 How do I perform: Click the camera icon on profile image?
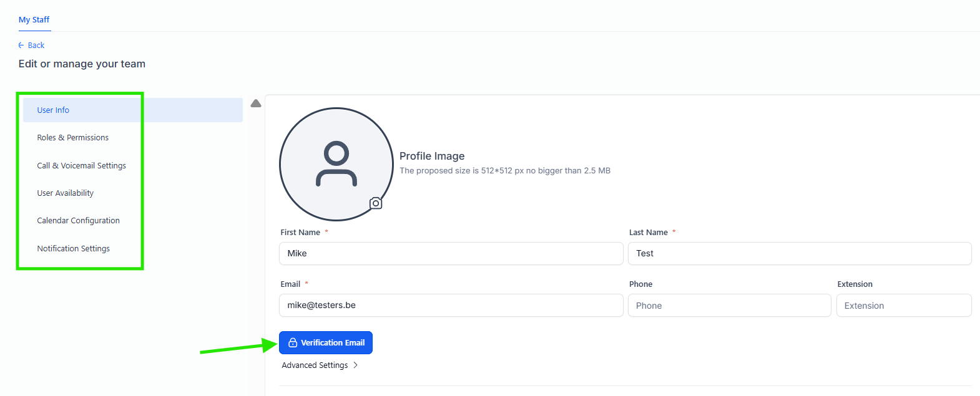click(x=375, y=203)
